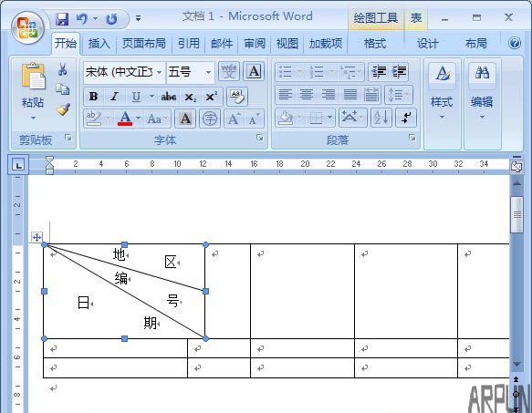532x413 pixels.
Task: Insert enclosed character (带圈字符)
Action: pos(210,119)
